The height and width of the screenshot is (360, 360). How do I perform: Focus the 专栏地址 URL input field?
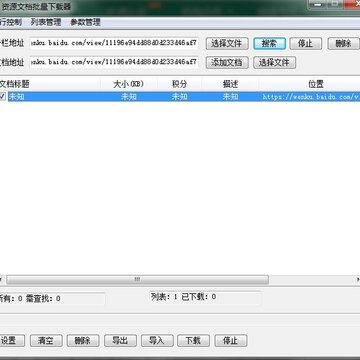(114, 43)
